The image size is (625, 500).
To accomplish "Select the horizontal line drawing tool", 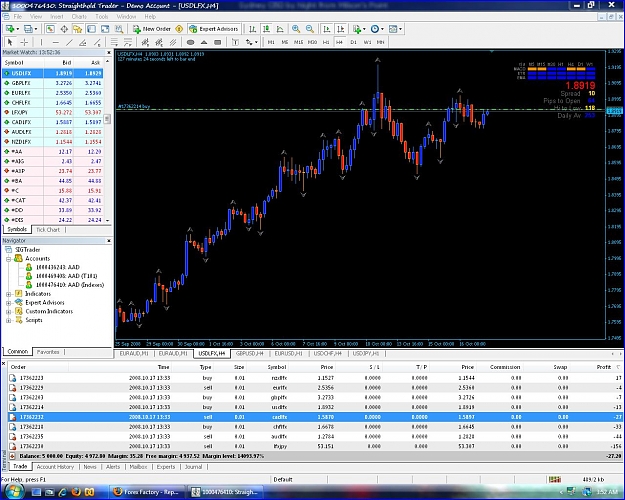I will (55, 42).
